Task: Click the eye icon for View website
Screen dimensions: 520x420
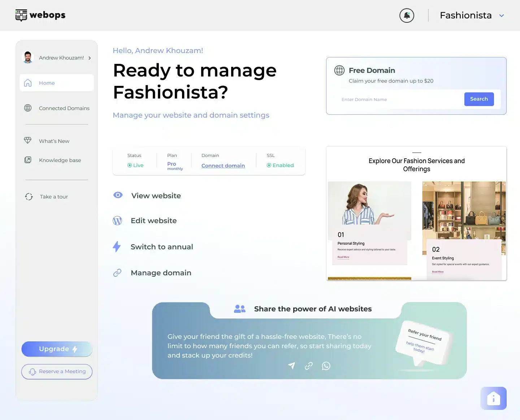Action: point(118,195)
